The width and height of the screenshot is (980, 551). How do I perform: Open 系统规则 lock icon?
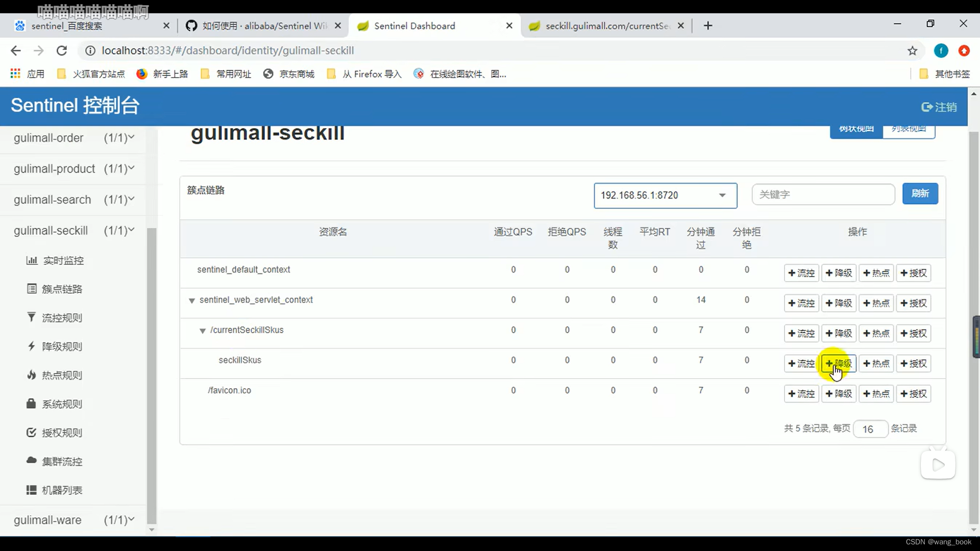32,404
